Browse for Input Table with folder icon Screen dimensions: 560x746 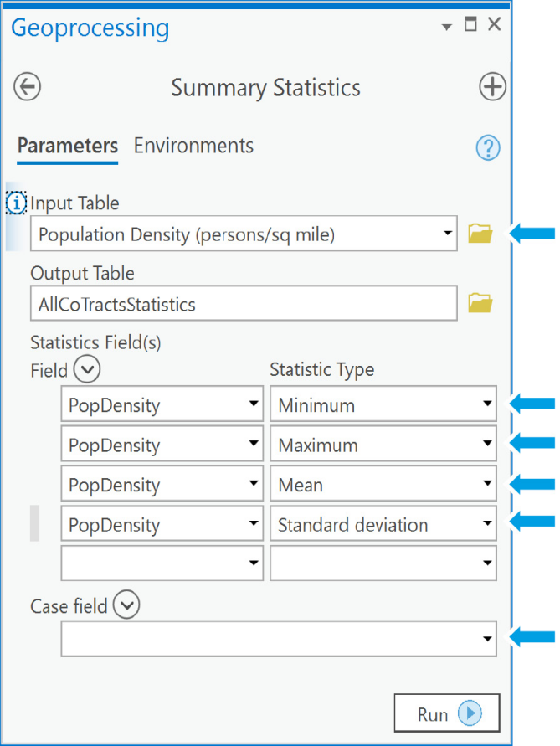pyautogui.click(x=480, y=234)
